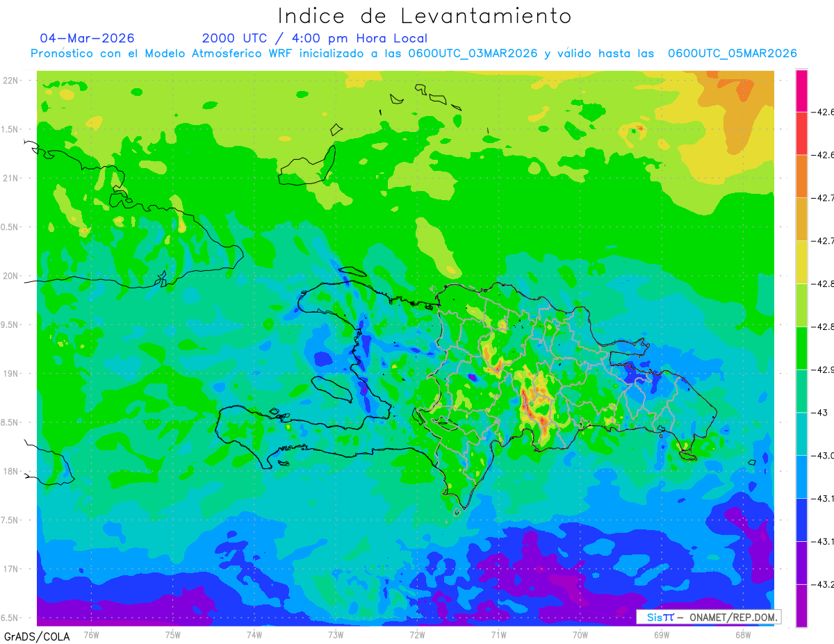Click the '72W' longitude label
The image size is (834, 644).
click(x=417, y=634)
